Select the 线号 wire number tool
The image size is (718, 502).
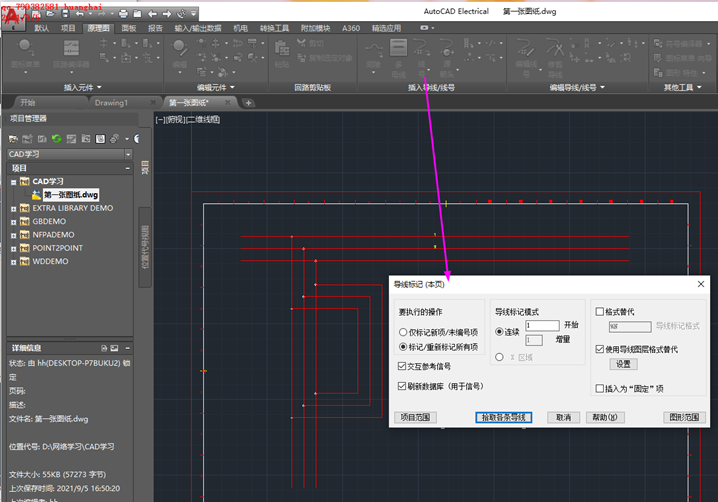(422, 58)
